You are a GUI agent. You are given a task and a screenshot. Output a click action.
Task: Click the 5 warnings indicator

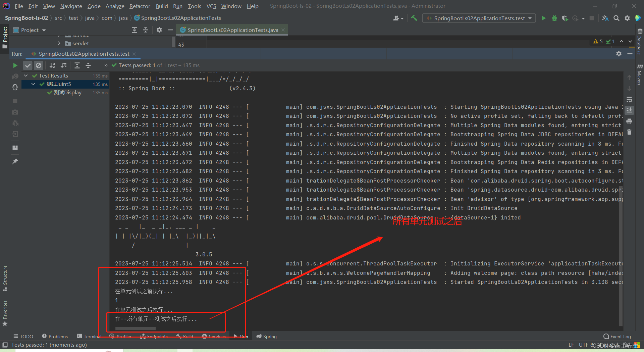click(x=598, y=41)
